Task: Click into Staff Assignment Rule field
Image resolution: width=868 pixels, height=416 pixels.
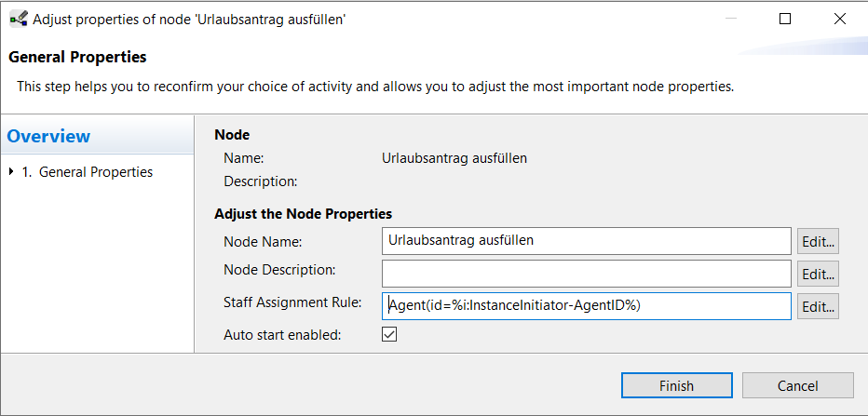Action: coord(586,306)
